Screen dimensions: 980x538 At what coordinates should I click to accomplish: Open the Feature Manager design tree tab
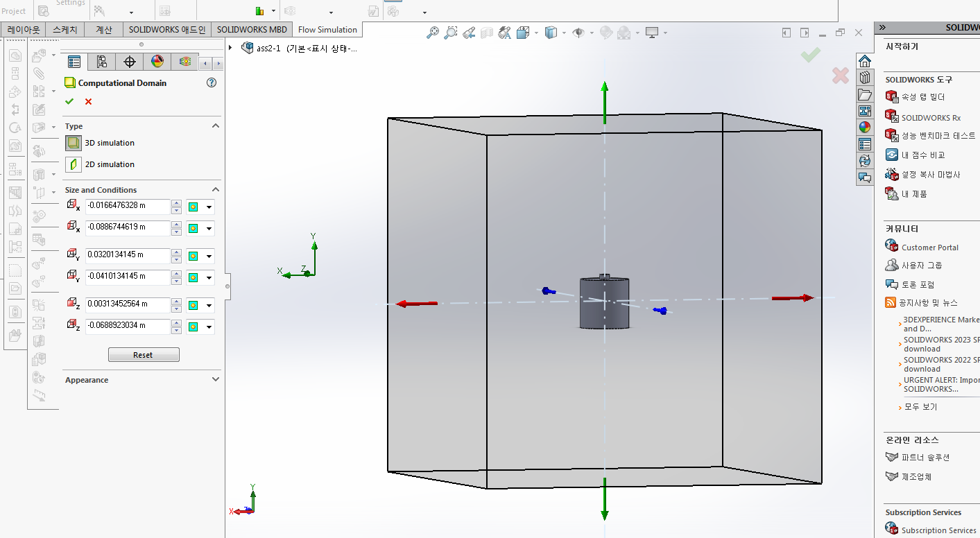(x=74, y=62)
